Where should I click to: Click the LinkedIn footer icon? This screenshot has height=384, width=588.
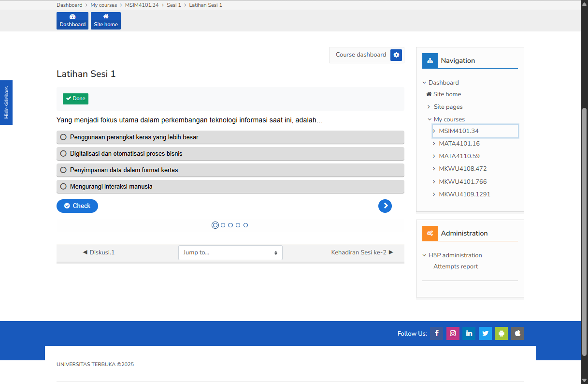pos(469,333)
